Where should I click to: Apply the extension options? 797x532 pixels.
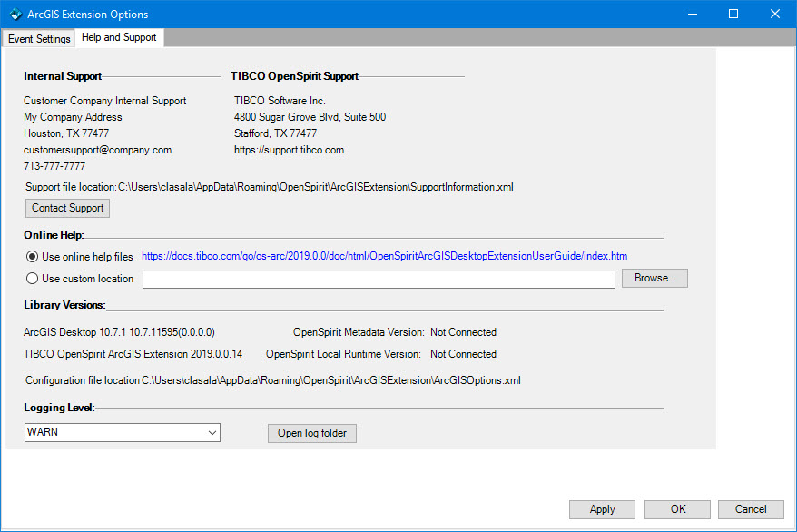(x=602, y=509)
